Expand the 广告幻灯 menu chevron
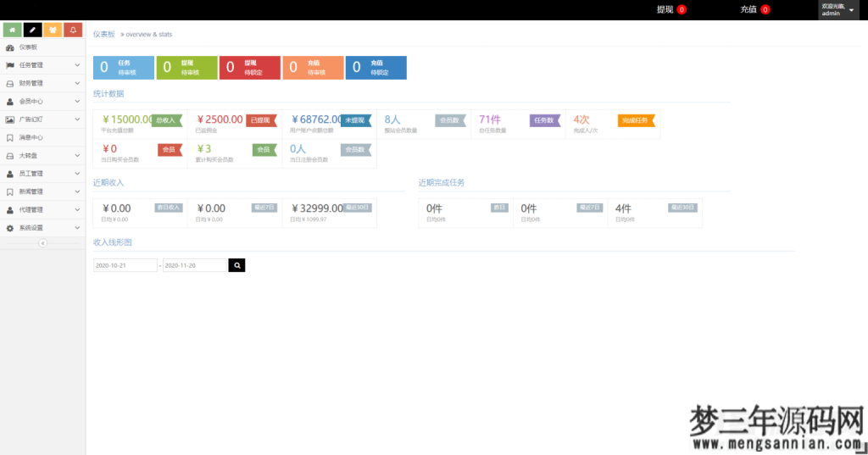Viewport: 868px width, 455px height. pyautogui.click(x=77, y=119)
